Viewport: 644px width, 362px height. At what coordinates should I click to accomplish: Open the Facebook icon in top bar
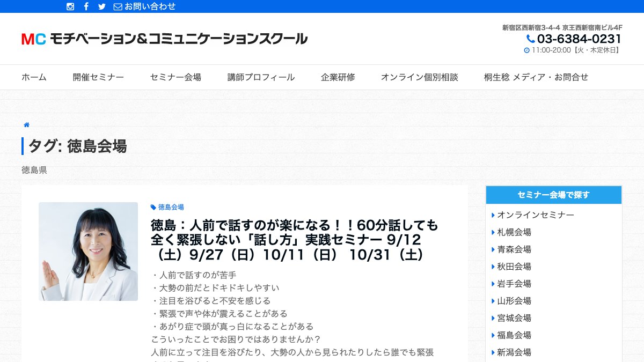coord(86,6)
